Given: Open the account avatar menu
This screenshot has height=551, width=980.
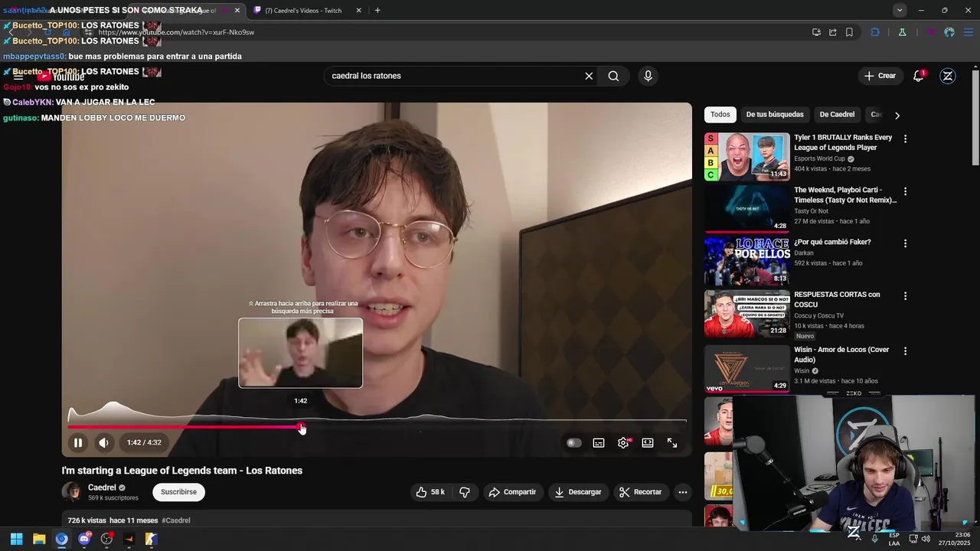Looking at the screenshot, I should tap(948, 76).
